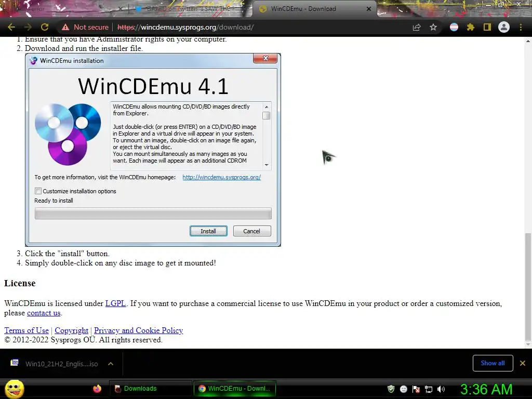The width and height of the screenshot is (532, 399).
Task: Click the page vertical scrollbar thumb
Action: (x=528, y=286)
